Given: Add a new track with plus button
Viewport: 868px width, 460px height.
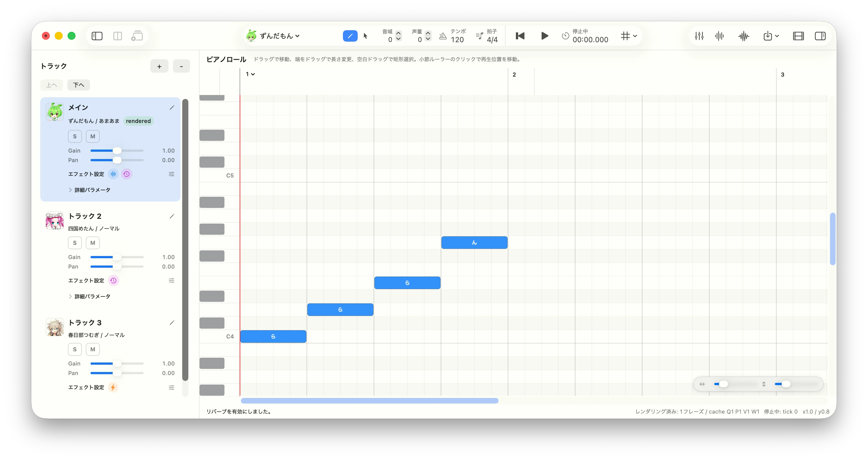Looking at the screenshot, I should [x=159, y=66].
